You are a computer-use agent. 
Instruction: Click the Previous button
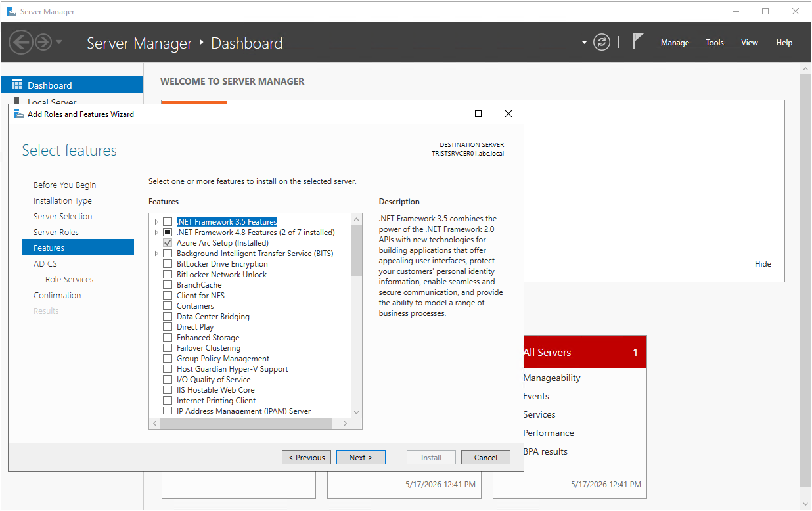click(x=306, y=457)
